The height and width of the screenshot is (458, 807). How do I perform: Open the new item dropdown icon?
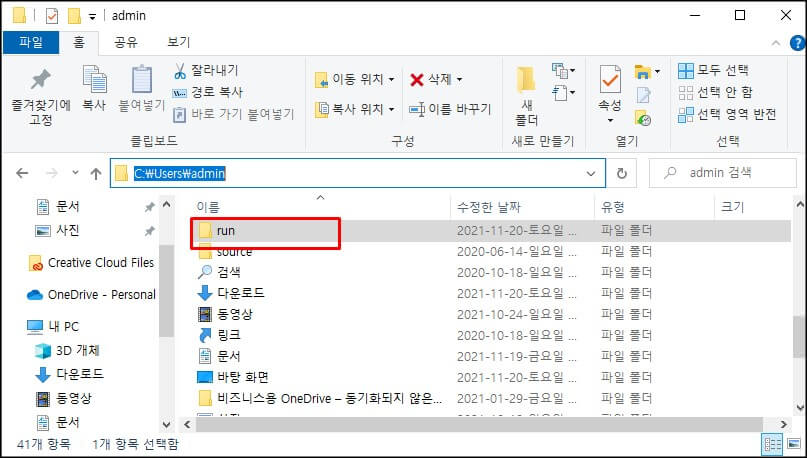pos(563,69)
